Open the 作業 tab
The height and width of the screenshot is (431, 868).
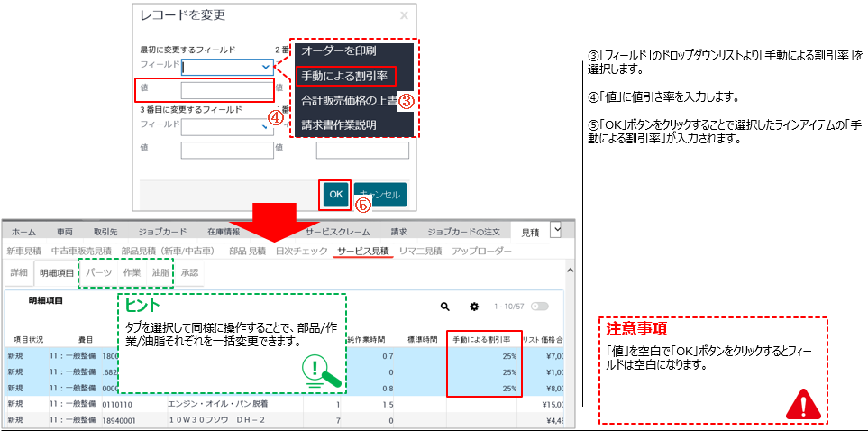click(132, 271)
